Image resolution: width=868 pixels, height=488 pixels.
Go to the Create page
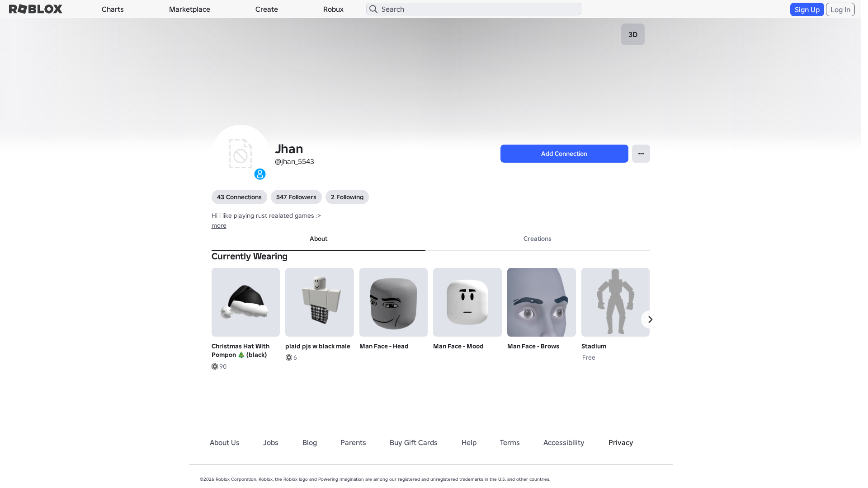(x=266, y=9)
